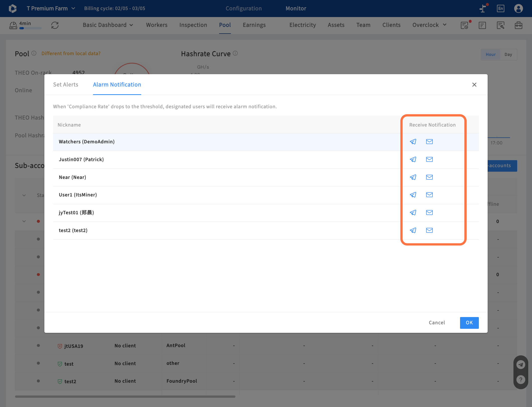The width and height of the screenshot is (532, 407).
Task: Open the search log icon
Action: 500,25
